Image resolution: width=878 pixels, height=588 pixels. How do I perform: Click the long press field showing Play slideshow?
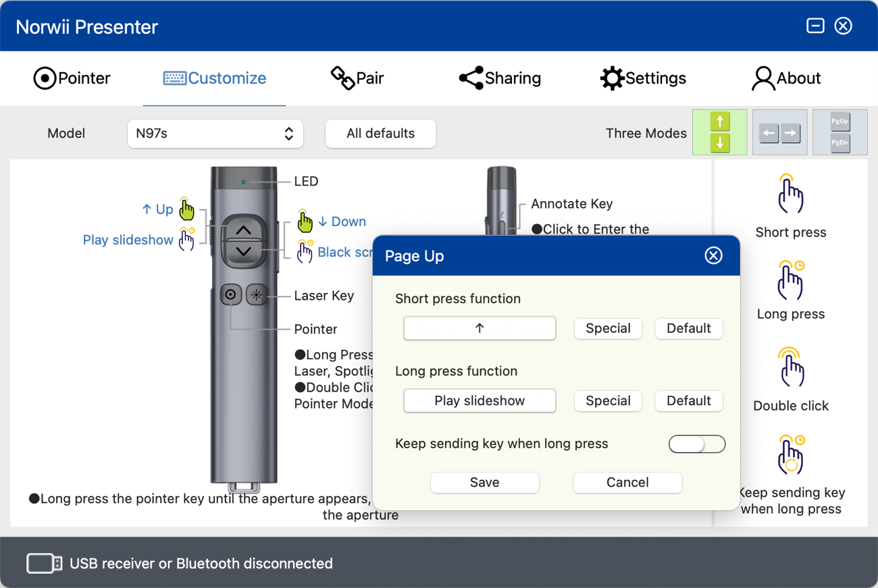pyautogui.click(x=480, y=400)
